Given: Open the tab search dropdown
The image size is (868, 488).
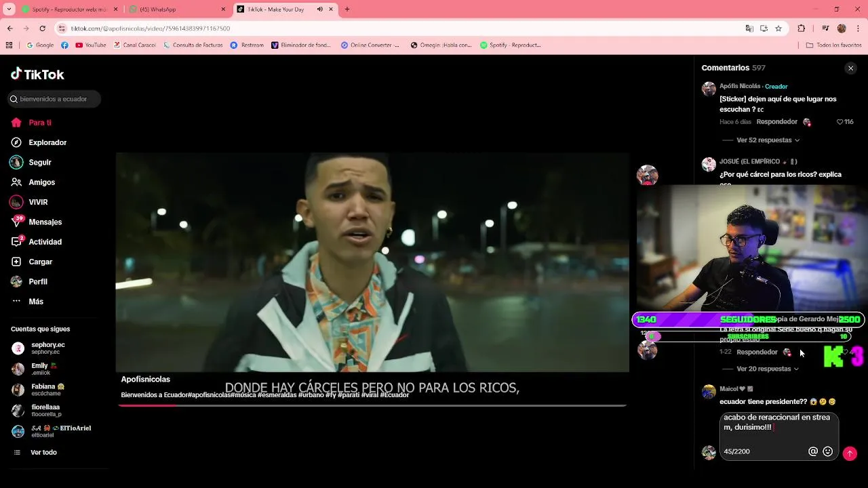Looking at the screenshot, I should (9, 9).
